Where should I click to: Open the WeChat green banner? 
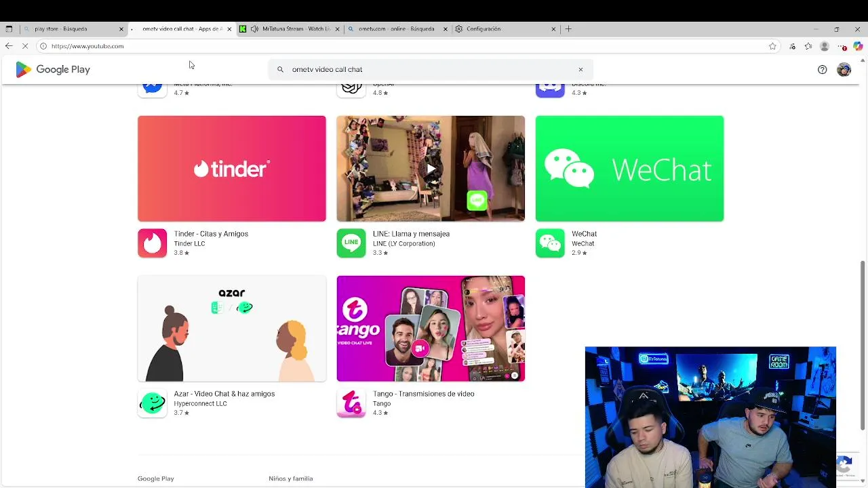click(629, 169)
